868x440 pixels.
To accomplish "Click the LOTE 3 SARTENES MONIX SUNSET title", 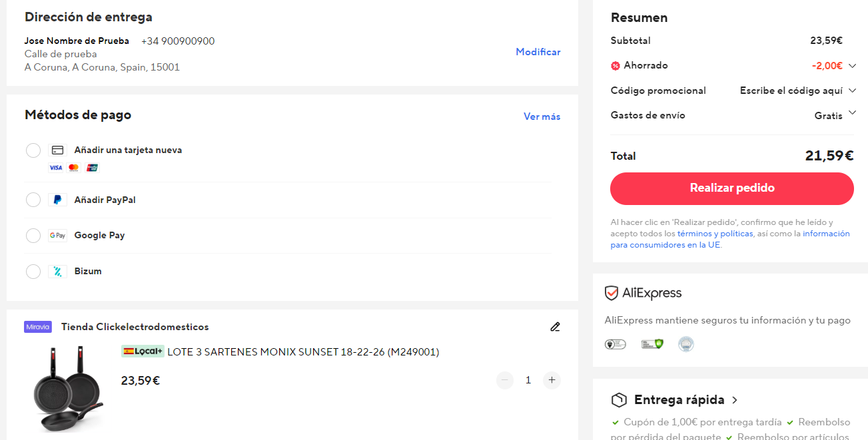I will click(x=303, y=351).
